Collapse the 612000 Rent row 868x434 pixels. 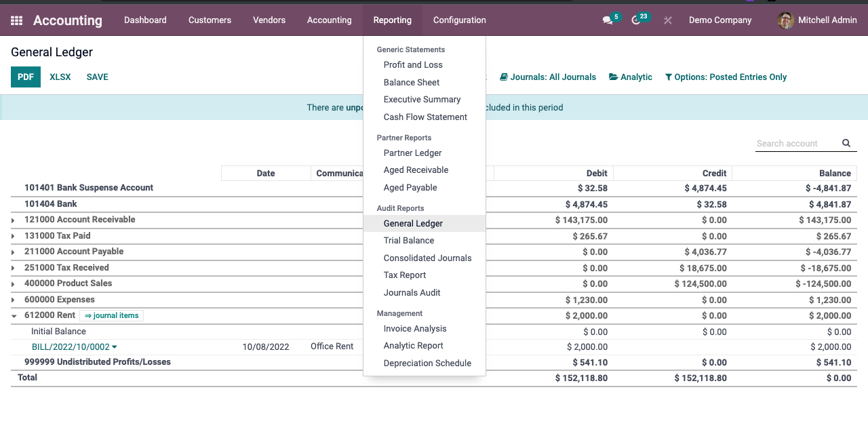coord(14,316)
